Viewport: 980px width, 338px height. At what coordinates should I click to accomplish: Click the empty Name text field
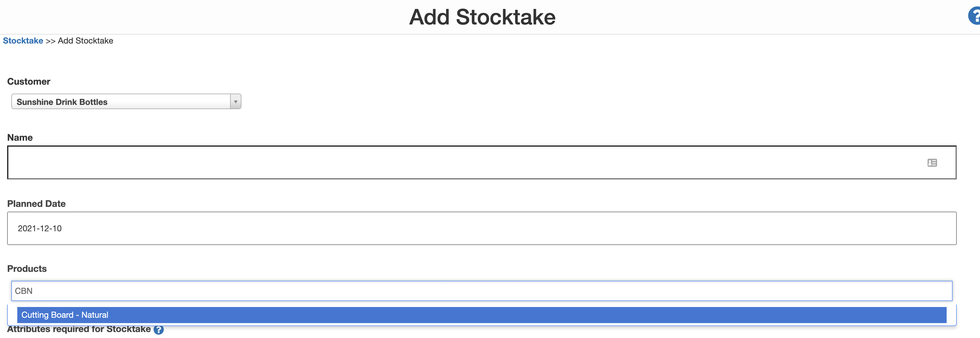[457, 162]
